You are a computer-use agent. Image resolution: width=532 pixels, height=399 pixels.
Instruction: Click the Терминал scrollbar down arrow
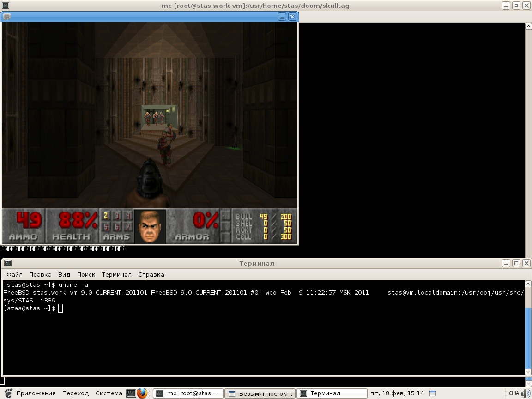(x=528, y=371)
